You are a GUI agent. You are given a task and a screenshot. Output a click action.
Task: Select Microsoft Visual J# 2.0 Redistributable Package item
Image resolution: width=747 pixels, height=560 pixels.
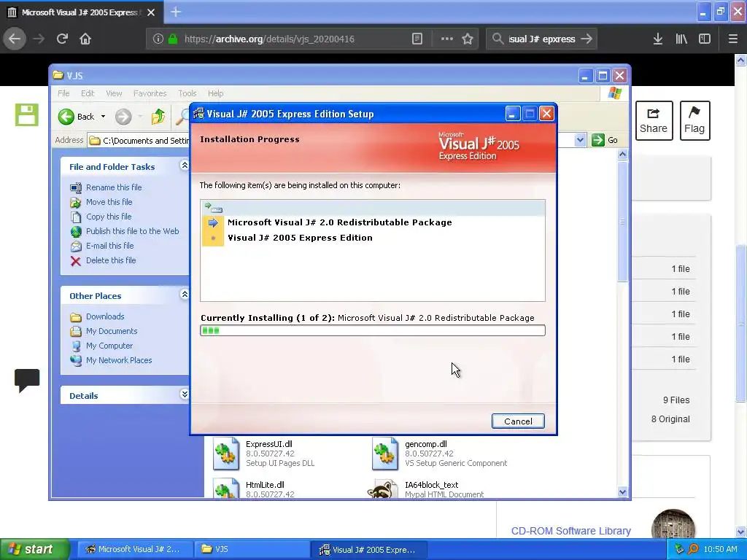point(340,222)
